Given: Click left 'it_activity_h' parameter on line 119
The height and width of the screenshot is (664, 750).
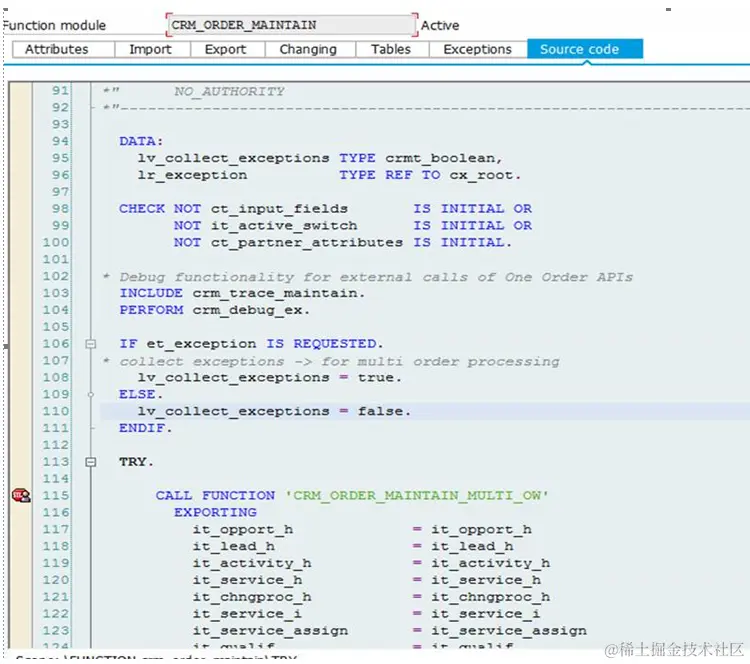Looking at the screenshot, I should point(252,564).
